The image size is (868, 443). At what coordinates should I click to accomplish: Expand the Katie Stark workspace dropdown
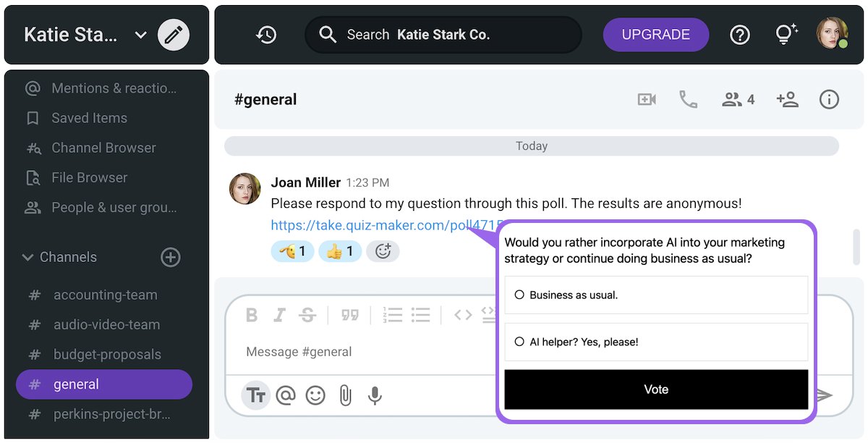(x=141, y=35)
